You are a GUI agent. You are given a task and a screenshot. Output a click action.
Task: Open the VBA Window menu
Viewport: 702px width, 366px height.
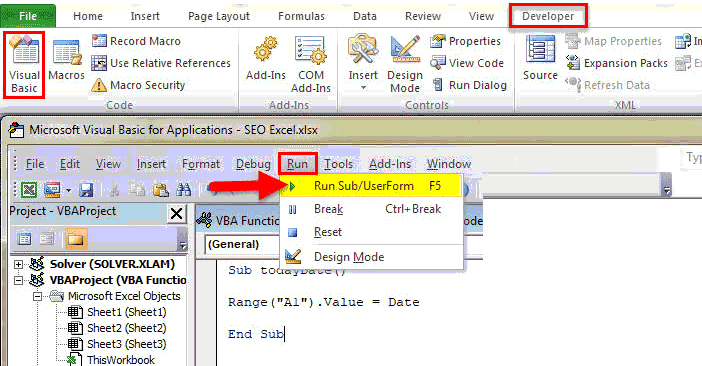(449, 164)
